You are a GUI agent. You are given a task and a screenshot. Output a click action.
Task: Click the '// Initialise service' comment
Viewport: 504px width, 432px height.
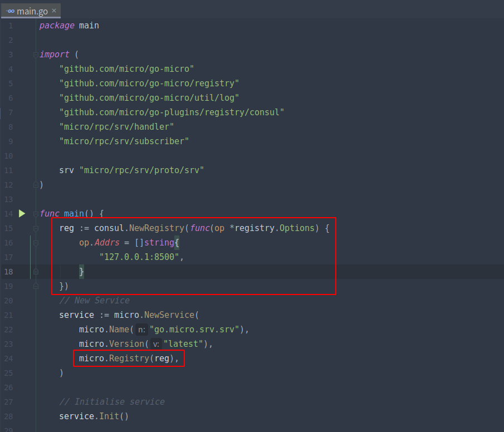112,401
